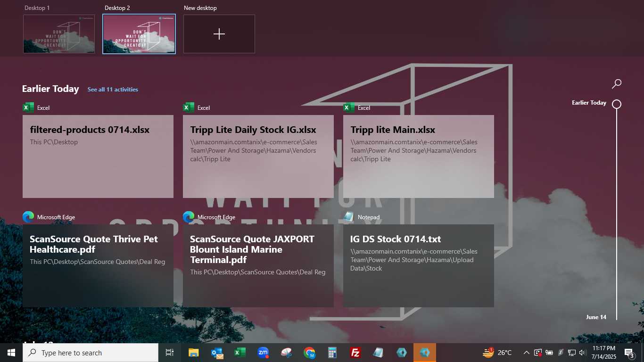Click the red-dot security tray icon
Screen dimensions: 644x362
[x=538, y=353]
